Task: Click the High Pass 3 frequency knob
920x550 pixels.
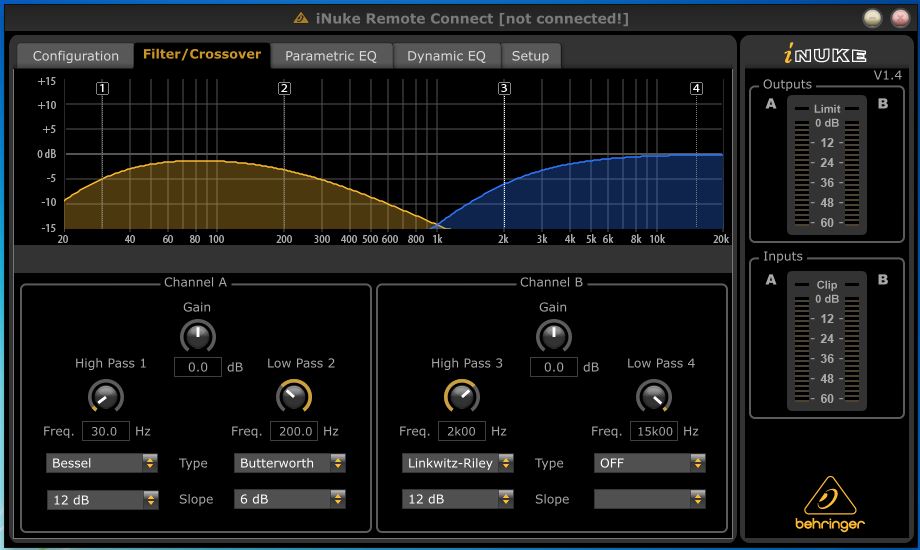Action: [462, 396]
